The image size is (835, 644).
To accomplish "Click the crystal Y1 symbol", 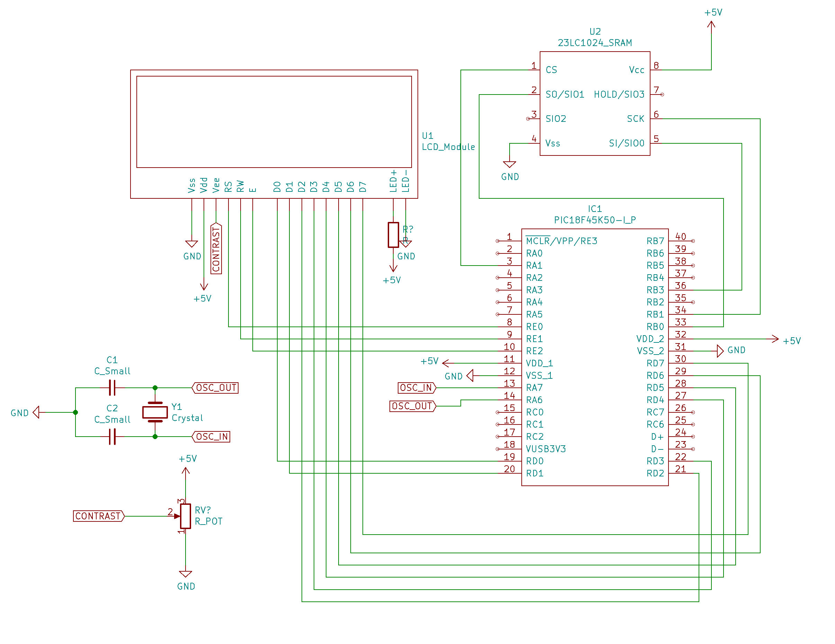I will (x=155, y=412).
